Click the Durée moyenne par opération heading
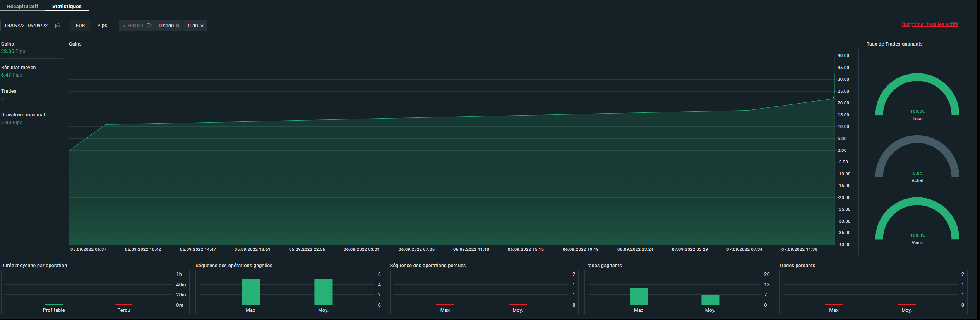Viewport: 980px width, 320px height. click(34, 266)
